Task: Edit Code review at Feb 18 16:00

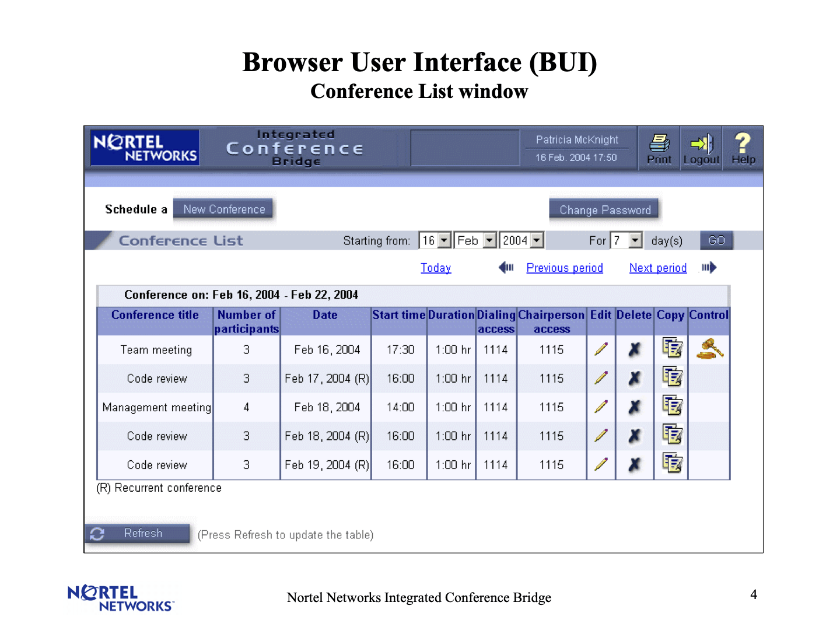Action: pos(601,435)
